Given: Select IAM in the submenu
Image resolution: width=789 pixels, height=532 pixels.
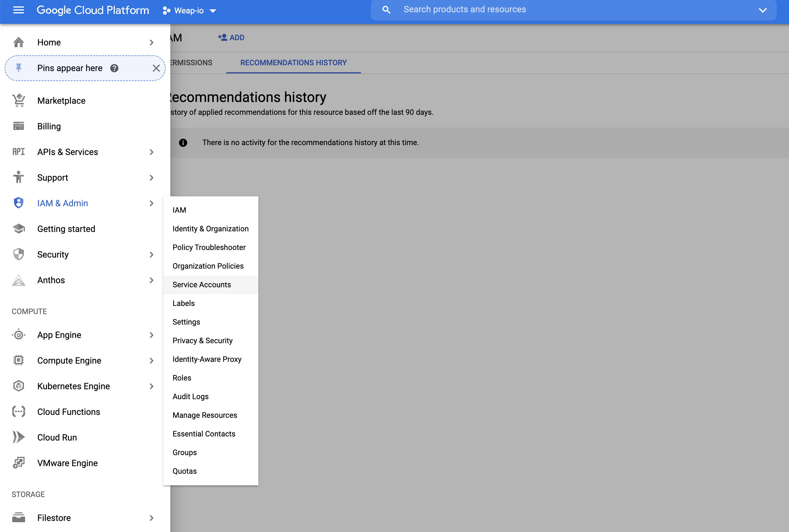Looking at the screenshot, I should pos(211,210).
